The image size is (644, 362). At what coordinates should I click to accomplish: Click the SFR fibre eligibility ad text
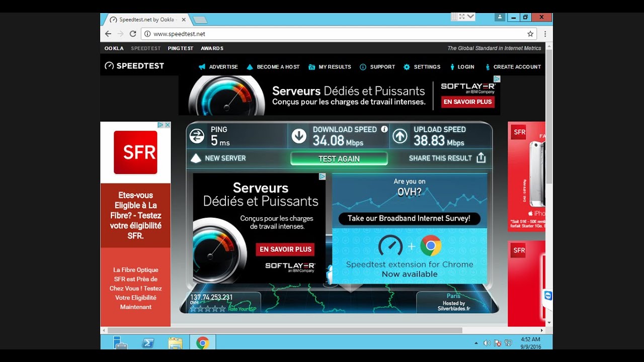[135, 215]
